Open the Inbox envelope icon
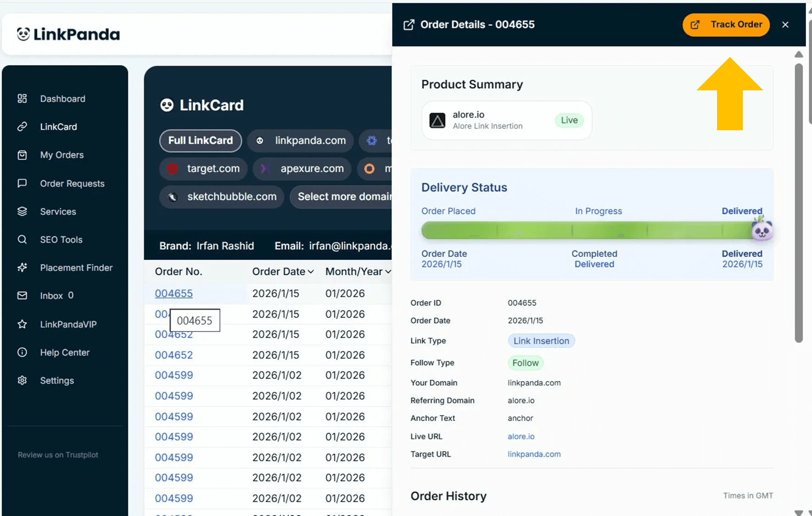Screen dimensions: 812x516 (22, 296)
